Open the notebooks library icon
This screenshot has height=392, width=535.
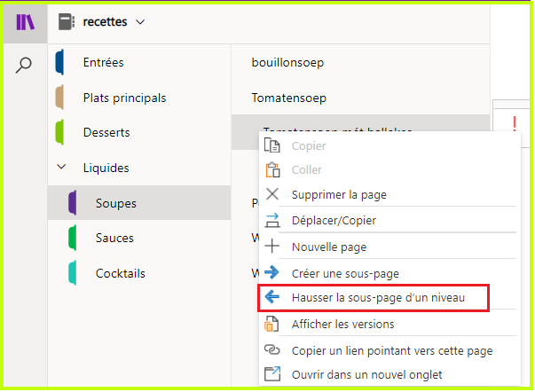point(25,22)
